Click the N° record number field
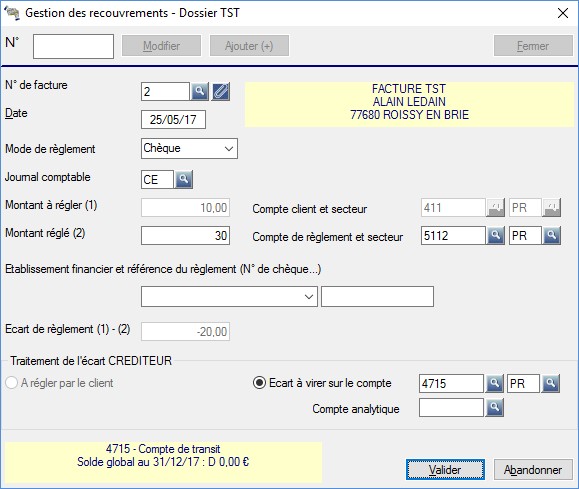579x489 pixels. [73, 46]
